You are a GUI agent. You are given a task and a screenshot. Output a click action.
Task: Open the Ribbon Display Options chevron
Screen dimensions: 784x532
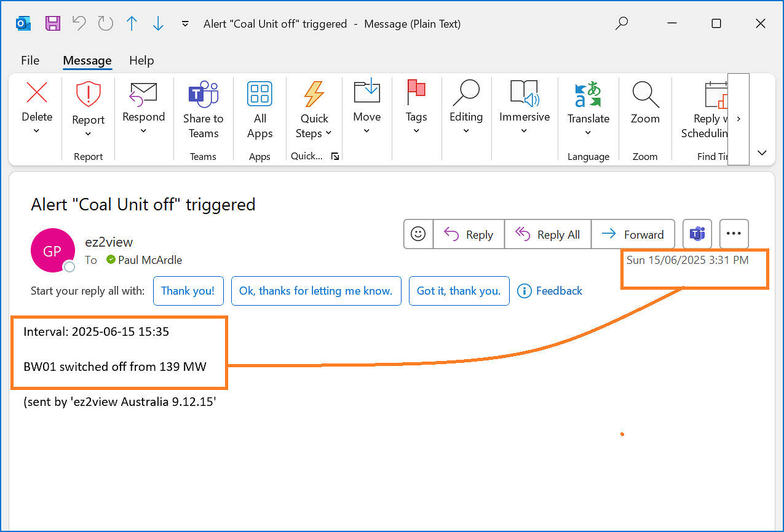pyautogui.click(x=762, y=153)
